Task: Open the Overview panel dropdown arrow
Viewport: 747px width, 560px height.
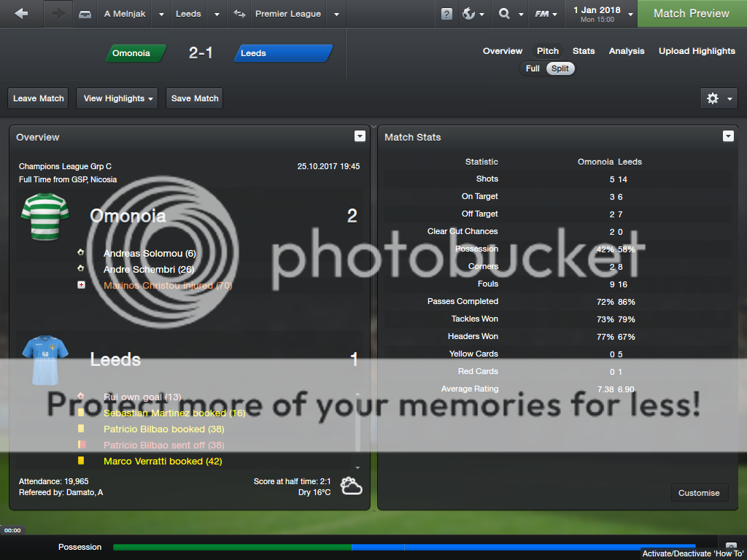Action: point(360,136)
